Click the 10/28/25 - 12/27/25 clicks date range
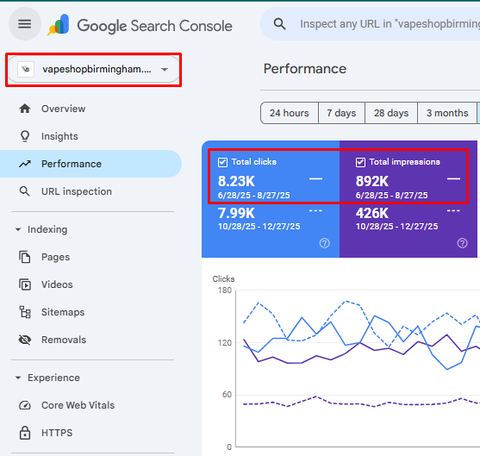The image size is (480, 456). (x=259, y=227)
